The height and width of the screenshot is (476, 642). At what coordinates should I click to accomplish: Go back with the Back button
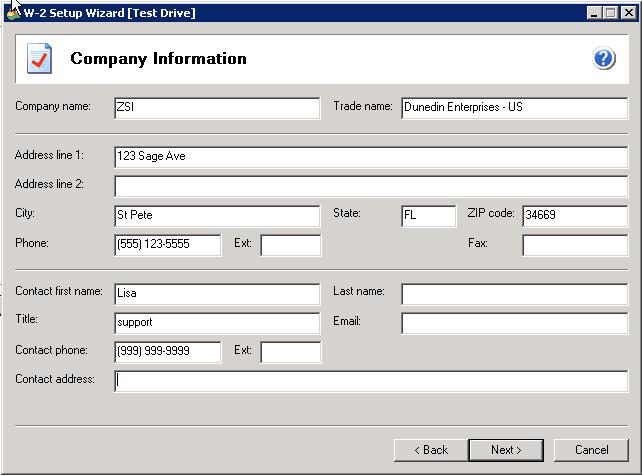pyautogui.click(x=431, y=450)
